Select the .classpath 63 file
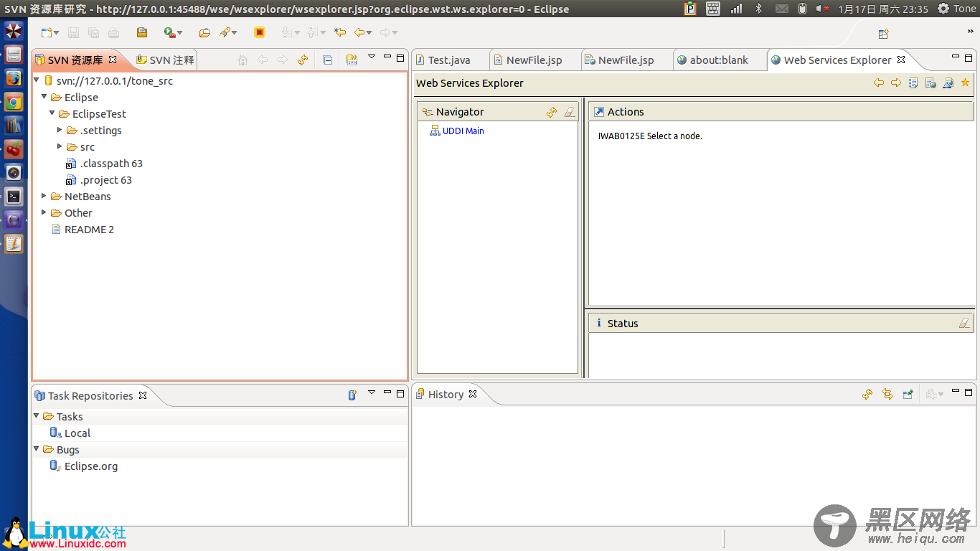 pos(104,164)
